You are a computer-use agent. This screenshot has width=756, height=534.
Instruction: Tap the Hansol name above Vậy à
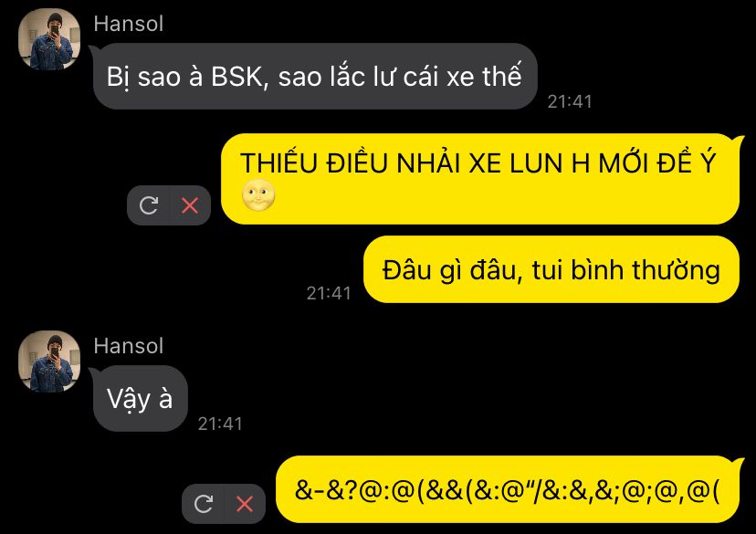[128, 346]
